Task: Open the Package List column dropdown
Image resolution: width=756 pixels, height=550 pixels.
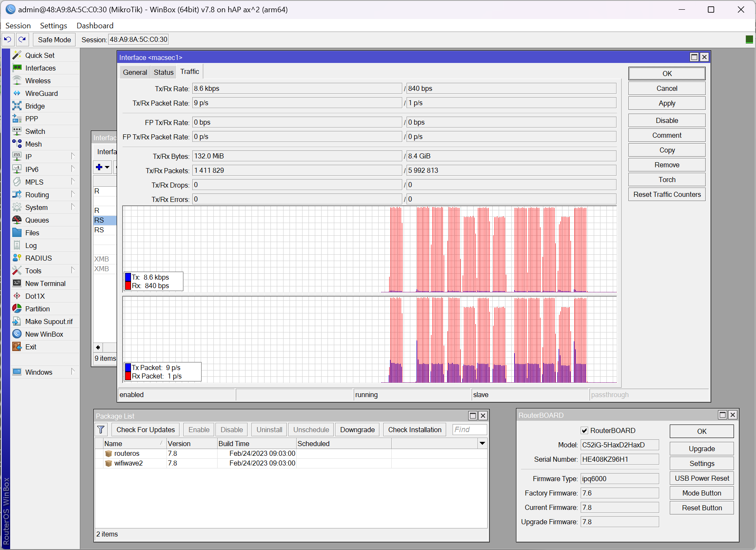Action: click(482, 443)
